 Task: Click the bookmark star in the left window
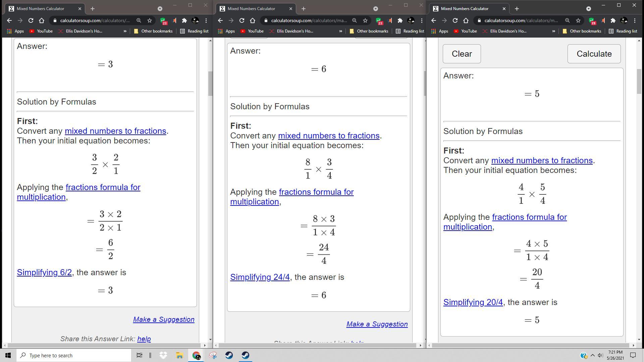150,20
